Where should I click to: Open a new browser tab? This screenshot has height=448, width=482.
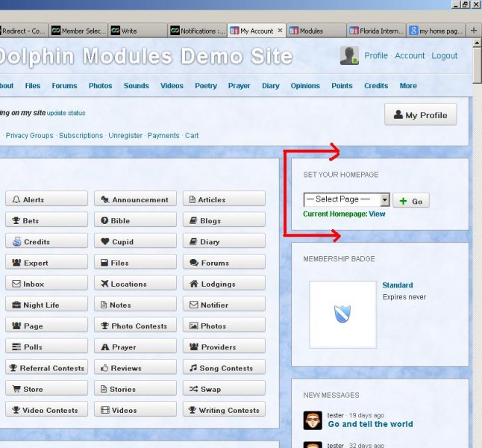click(x=473, y=31)
